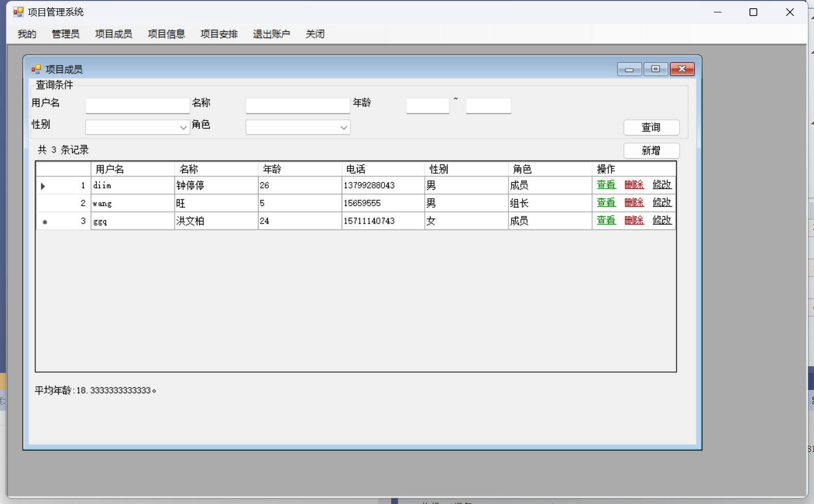Click the 新增 add button
This screenshot has height=504, width=814.
click(651, 151)
